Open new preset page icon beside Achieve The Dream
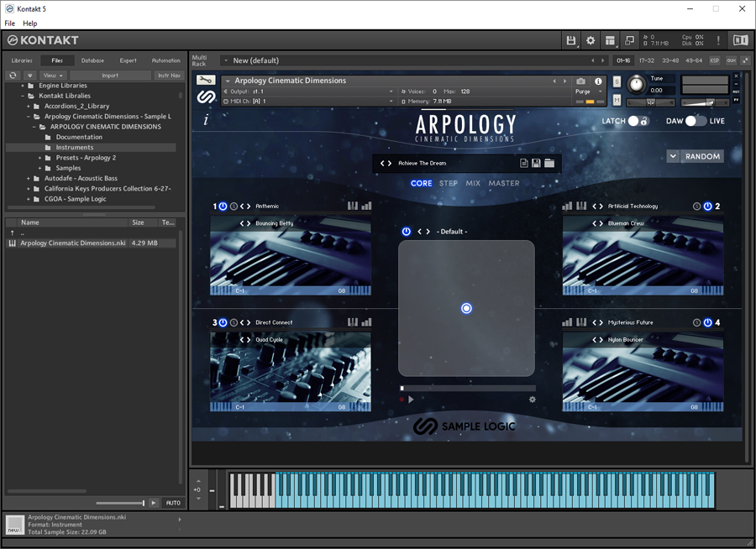The image size is (756, 549). click(523, 164)
